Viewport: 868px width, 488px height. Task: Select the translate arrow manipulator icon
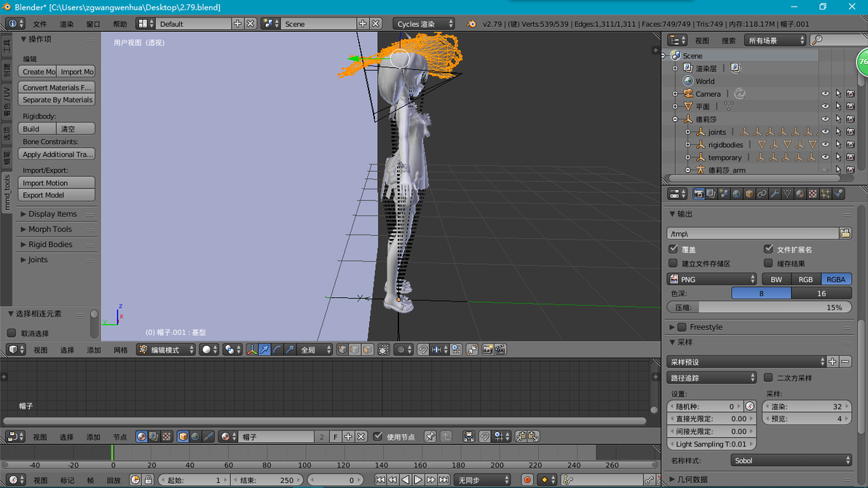pyautogui.click(x=264, y=350)
